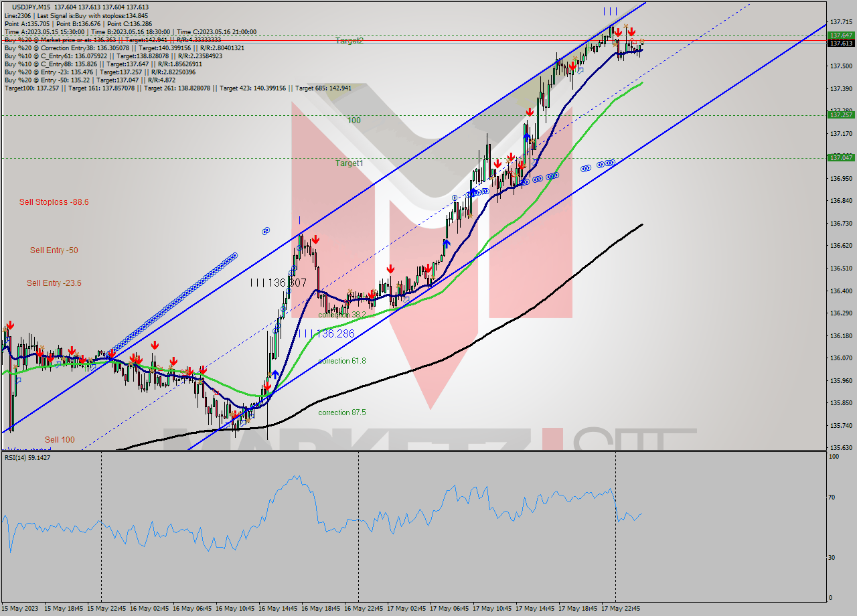Click the '16 May 14:45' time axis label
857x616 pixels.
point(279,609)
